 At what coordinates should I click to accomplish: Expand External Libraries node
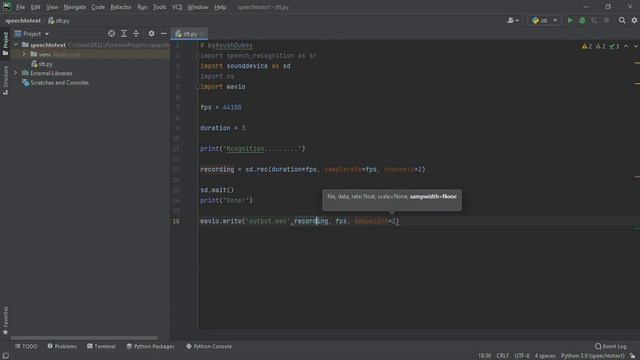[16, 73]
